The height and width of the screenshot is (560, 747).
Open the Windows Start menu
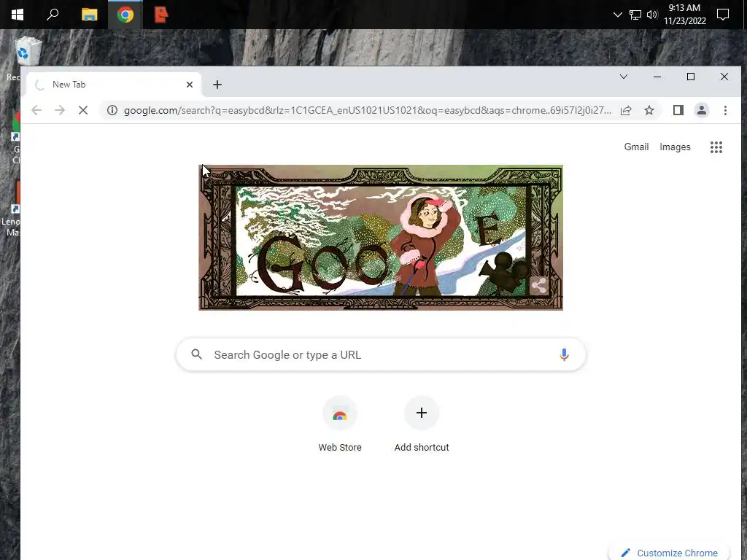coord(18,15)
